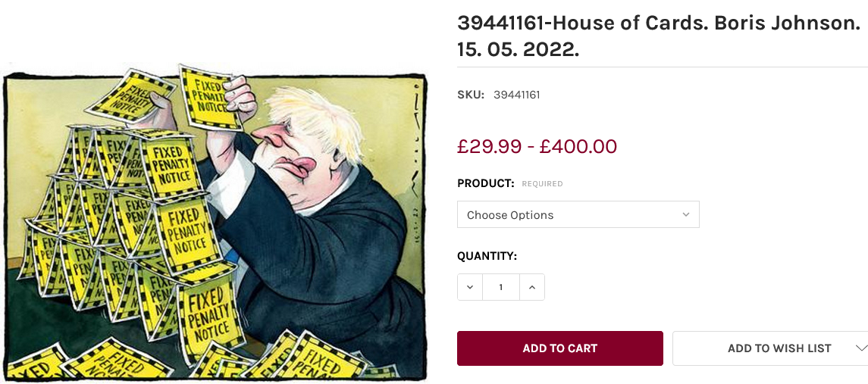Click the date 15. 05. 2022 in heading
Viewport: 868px width, 384px height.
(x=518, y=50)
